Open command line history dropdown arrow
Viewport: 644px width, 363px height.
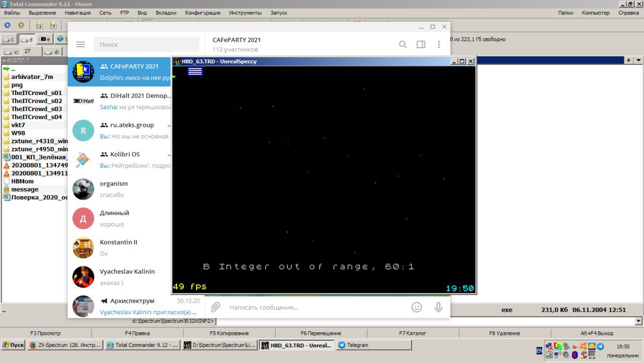639,321
